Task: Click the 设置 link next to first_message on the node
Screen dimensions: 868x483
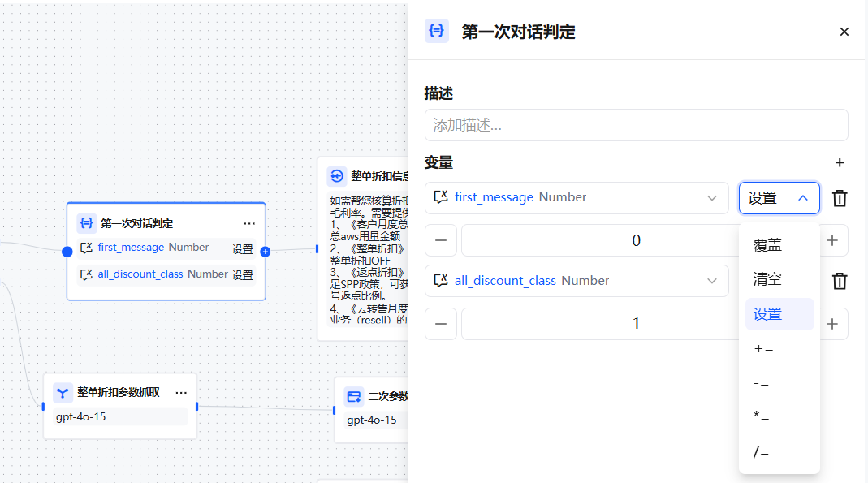Action: [x=243, y=248]
